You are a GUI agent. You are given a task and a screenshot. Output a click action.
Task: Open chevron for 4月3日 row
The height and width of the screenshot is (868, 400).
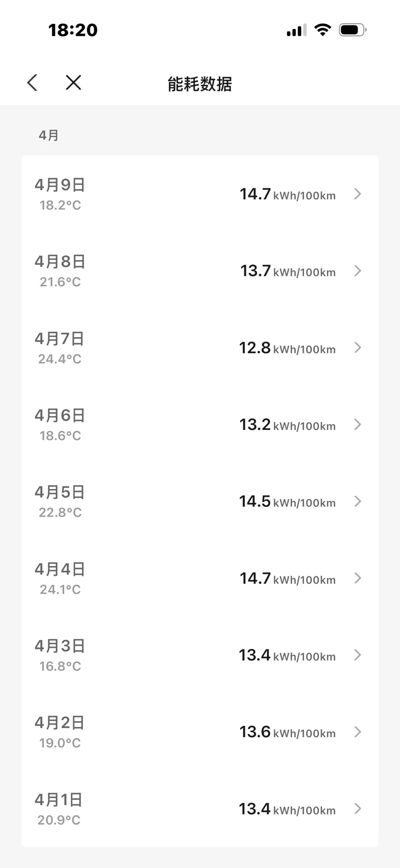pyautogui.click(x=358, y=656)
